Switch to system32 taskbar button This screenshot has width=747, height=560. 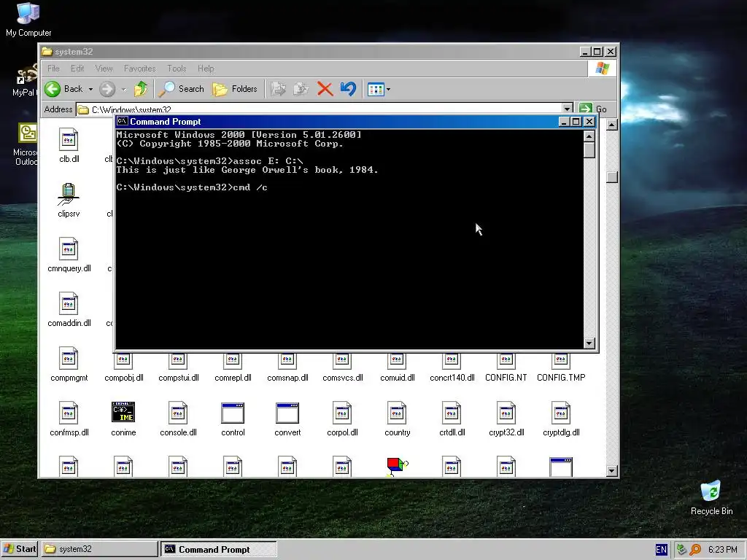click(x=99, y=549)
